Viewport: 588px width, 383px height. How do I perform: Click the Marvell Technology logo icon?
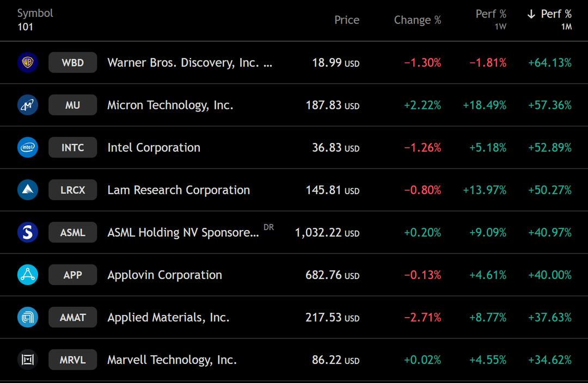(27, 360)
